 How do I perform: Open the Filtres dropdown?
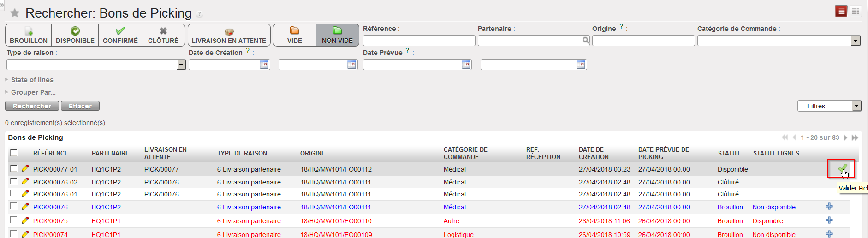(829, 106)
